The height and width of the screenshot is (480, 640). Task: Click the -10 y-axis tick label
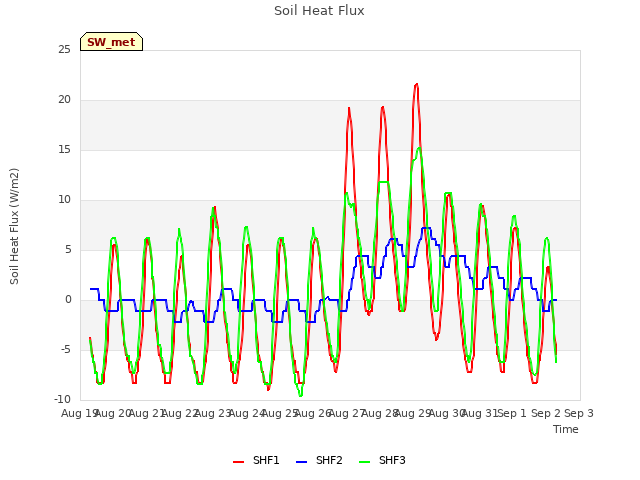pyautogui.click(x=62, y=399)
